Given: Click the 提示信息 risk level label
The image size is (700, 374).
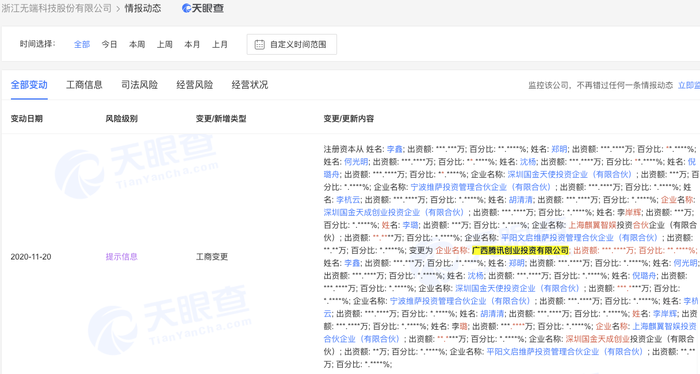Looking at the screenshot, I should [121, 257].
